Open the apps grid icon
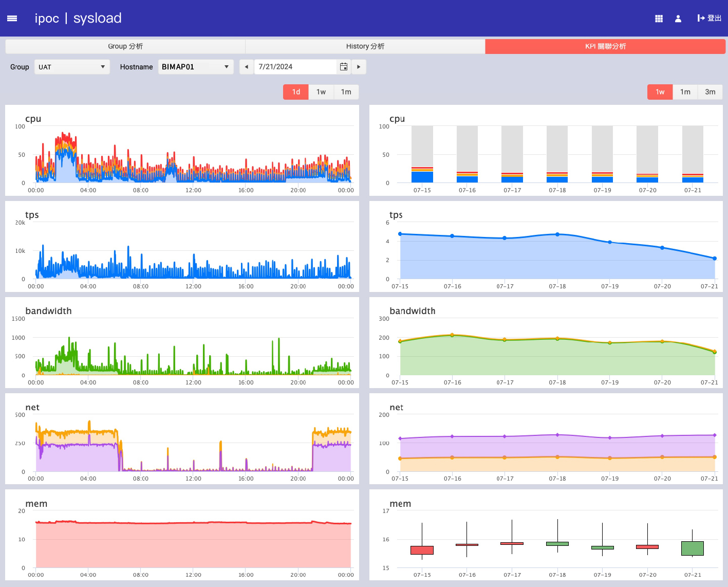The width and height of the screenshot is (728, 587). point(659,19)
